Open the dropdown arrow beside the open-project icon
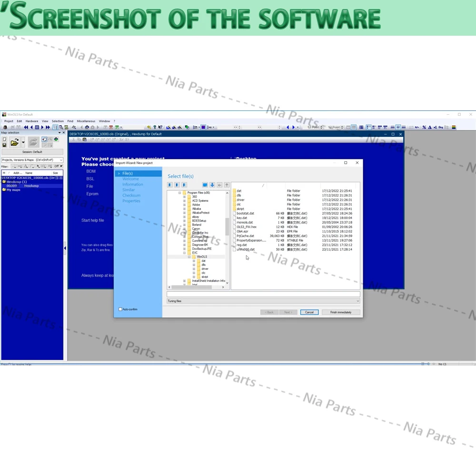Image resolution: width=476 pixels, height=476 pixels. (23, 142)
